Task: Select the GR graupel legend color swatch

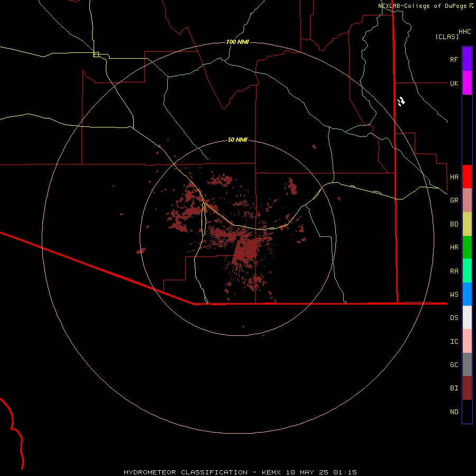Action: (x=467, y=200)
